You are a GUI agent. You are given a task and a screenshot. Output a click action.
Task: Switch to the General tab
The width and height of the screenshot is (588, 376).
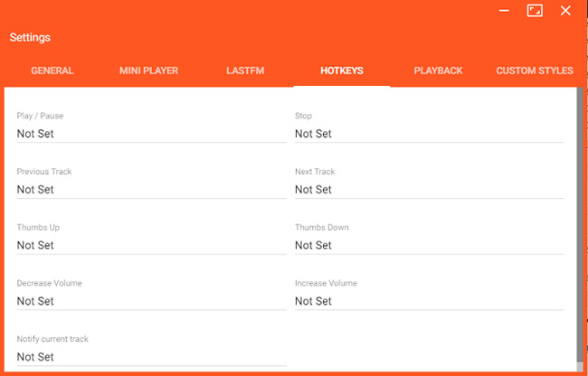coord(52,70)
